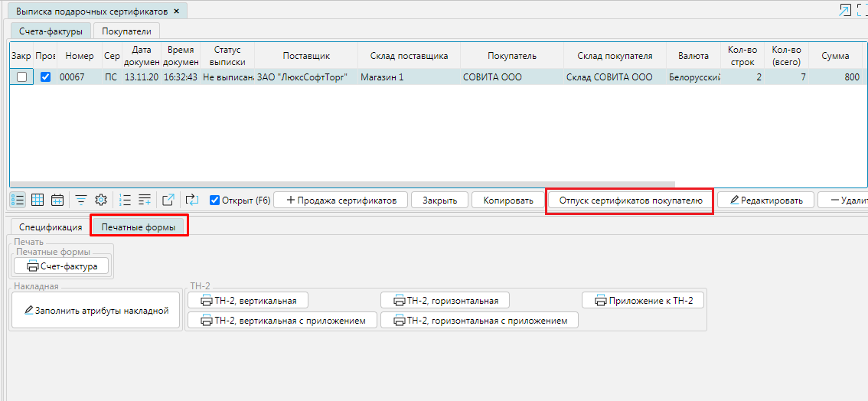
Task: Sort by 'Сумма' column header
Action: pos(835,56)
